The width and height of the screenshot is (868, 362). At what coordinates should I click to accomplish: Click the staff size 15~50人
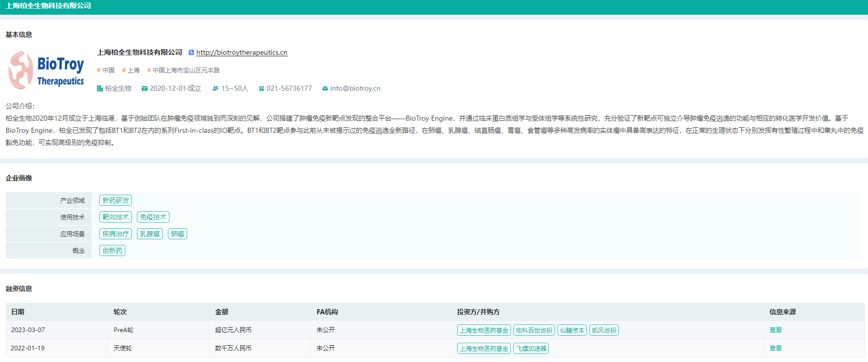coord(235,89)
